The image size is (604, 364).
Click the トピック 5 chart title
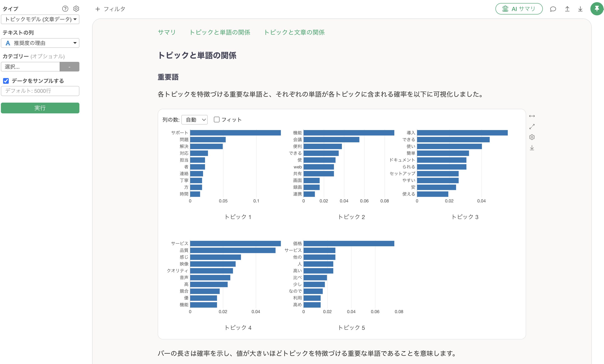click(351, 328)
